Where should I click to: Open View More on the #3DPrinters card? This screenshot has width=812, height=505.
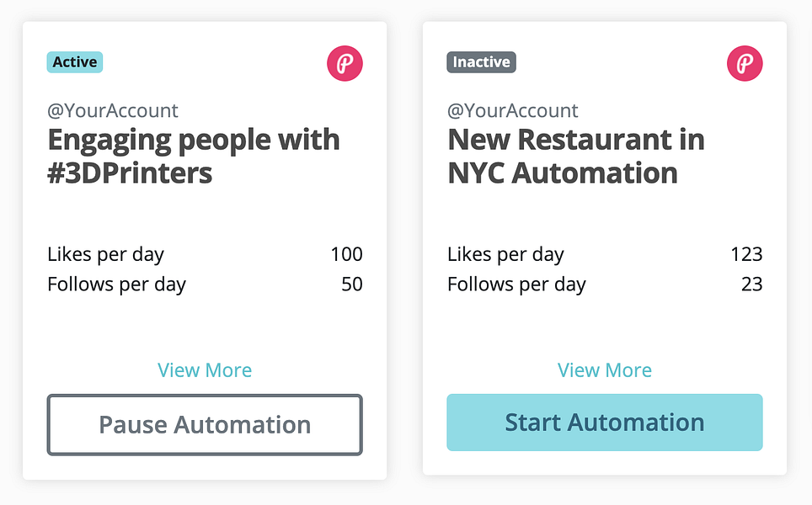click(x=205, y=370)
